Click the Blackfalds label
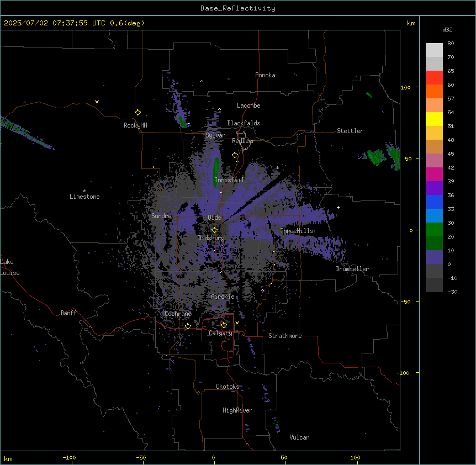Image resolution: width=476 pixels, height=465 pixels. (244, 123)
